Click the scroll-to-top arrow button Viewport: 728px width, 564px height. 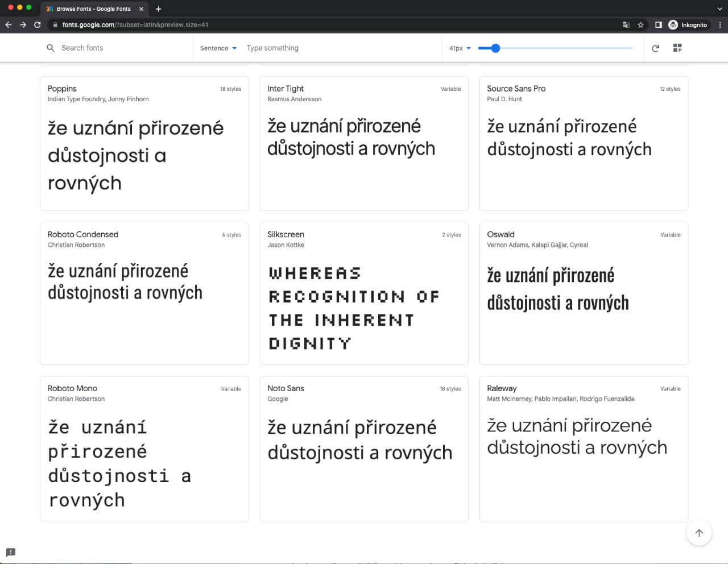tap(699, 533)
